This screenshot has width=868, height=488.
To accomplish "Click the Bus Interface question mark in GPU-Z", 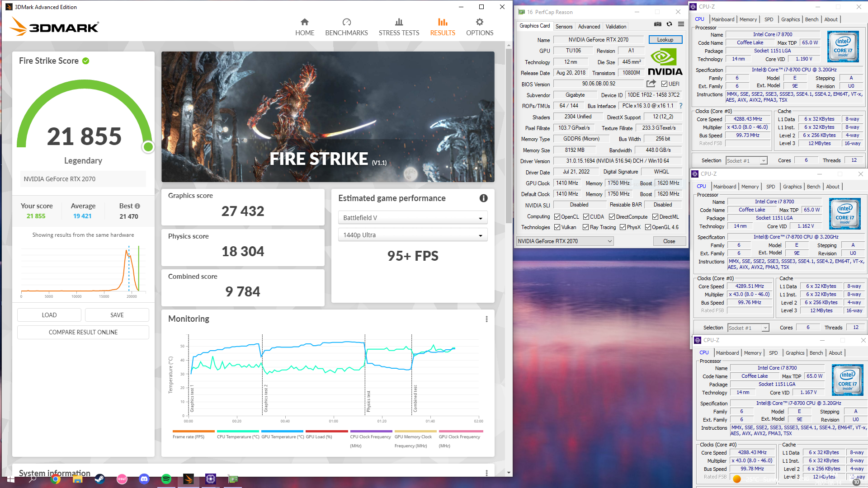I will pyautogui.click(x=681, y=106).
